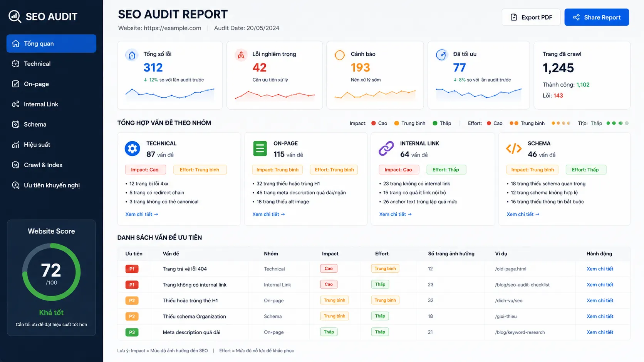Click the Số trang ảnh hưởng column header

point(451,254)
